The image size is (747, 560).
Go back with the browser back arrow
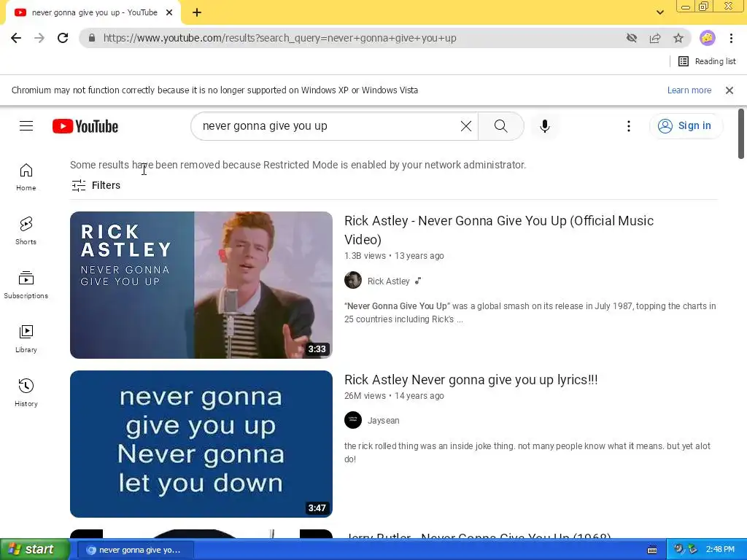click(x=16, y=38)
